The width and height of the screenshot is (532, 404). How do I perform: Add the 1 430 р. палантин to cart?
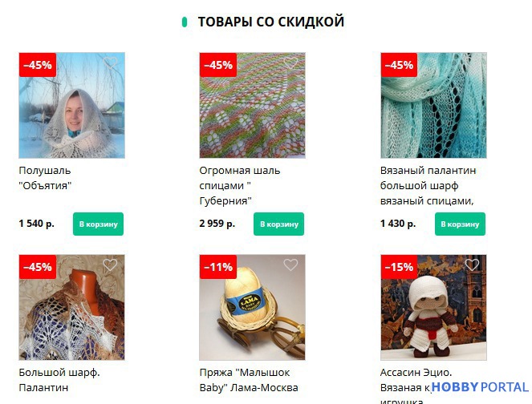click(x=460, y=224)
